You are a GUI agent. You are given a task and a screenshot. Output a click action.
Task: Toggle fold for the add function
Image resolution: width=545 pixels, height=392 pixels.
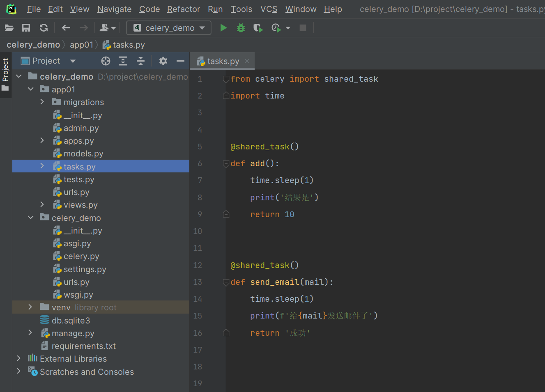(x=226, y=164)
